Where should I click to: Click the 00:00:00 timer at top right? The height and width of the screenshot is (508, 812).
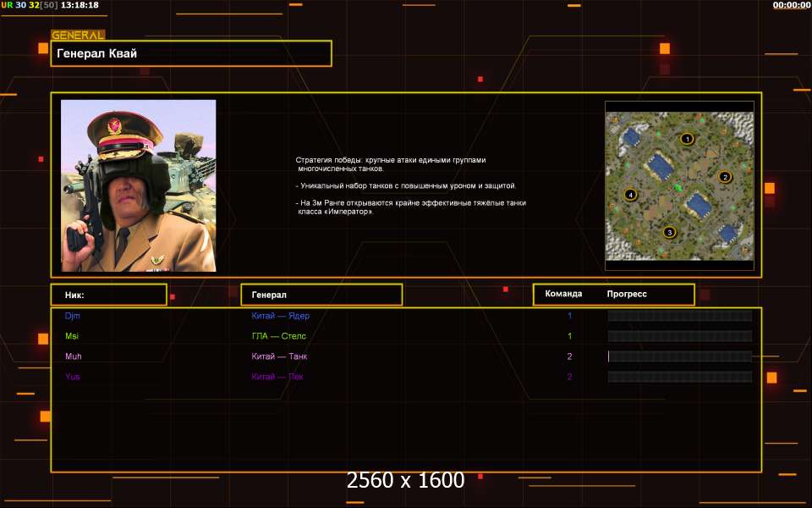point(792,5)
